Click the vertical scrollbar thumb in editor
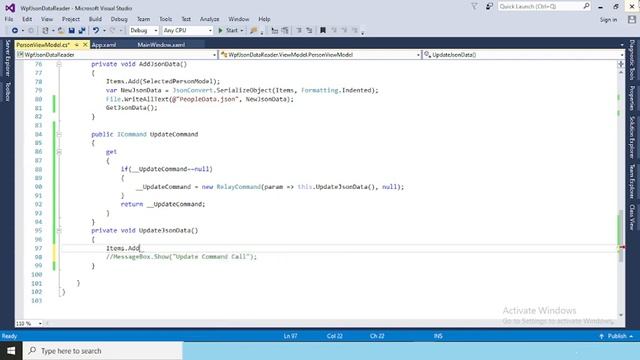Image resolution: width=640 pixels, height=360 pixels. click(x=621, y=236)
